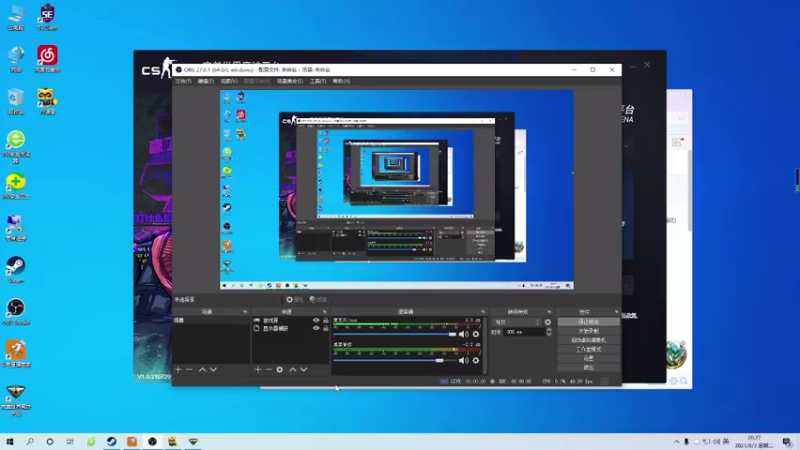This screenshot has height=450, width=800.
Task: Add a new scene with the plus icon
Action: [x=178, y=369]
